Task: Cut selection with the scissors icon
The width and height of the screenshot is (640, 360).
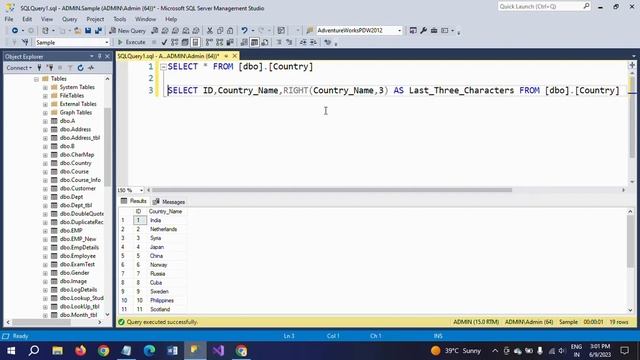Action: pyautogui.click(x=210, y=31)
